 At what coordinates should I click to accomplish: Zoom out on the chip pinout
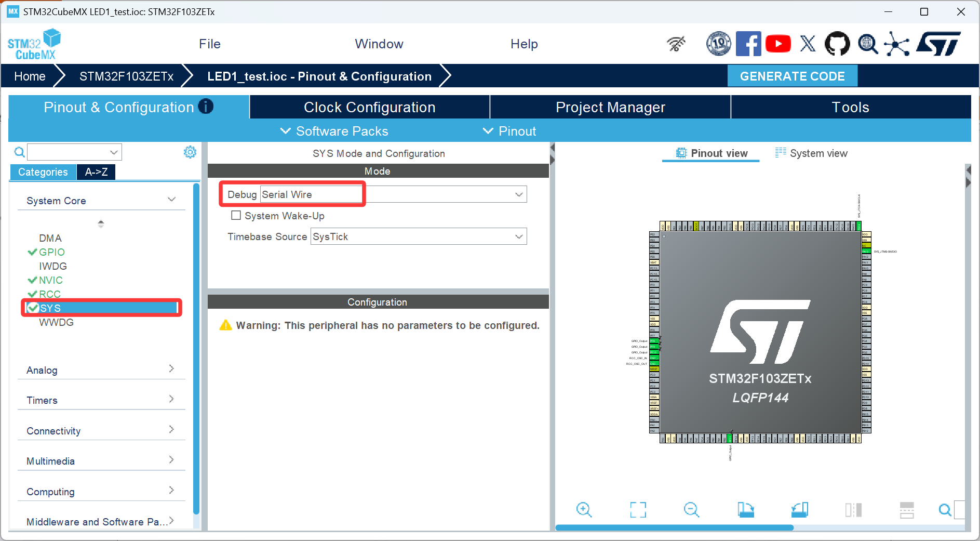(x=691, y=510)
